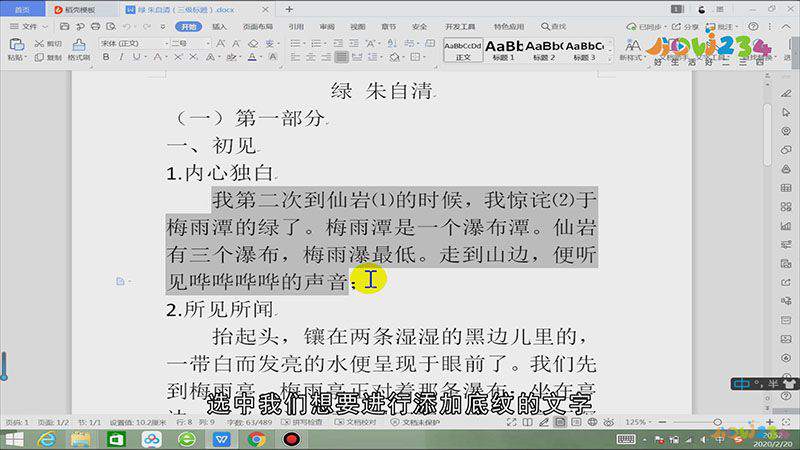
Task: Open the font color dropdown arrow
Action: click(260, 58)
